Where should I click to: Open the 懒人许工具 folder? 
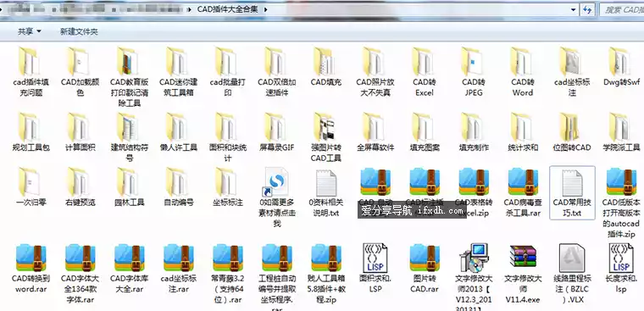(x=179, y=132)
